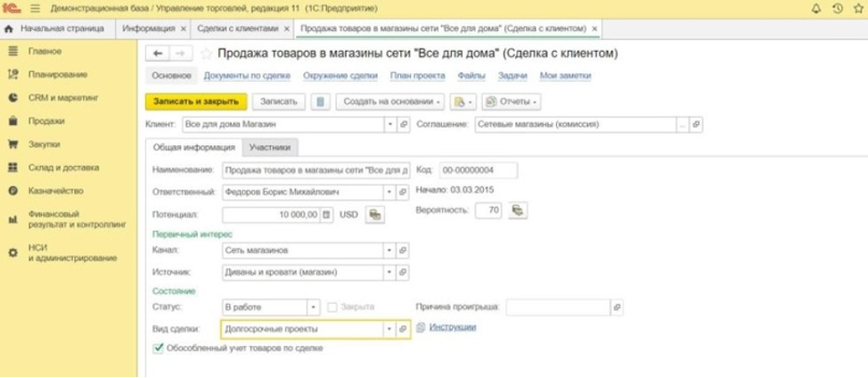Image resolution: width=868 pixels, height=378 pixels.
Task: Open Мои заметки link
Action: pyautogui.click(x=565, y=76)
